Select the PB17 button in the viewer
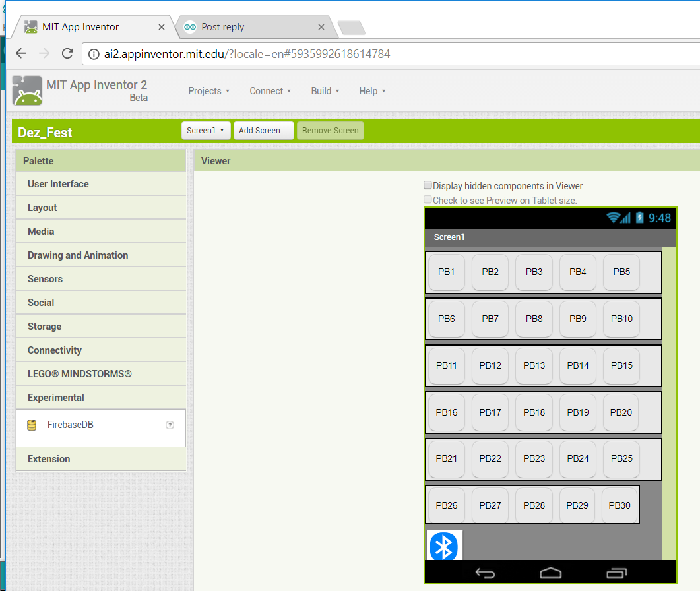This screenshot has width=700, height=591. coord(490,412)
